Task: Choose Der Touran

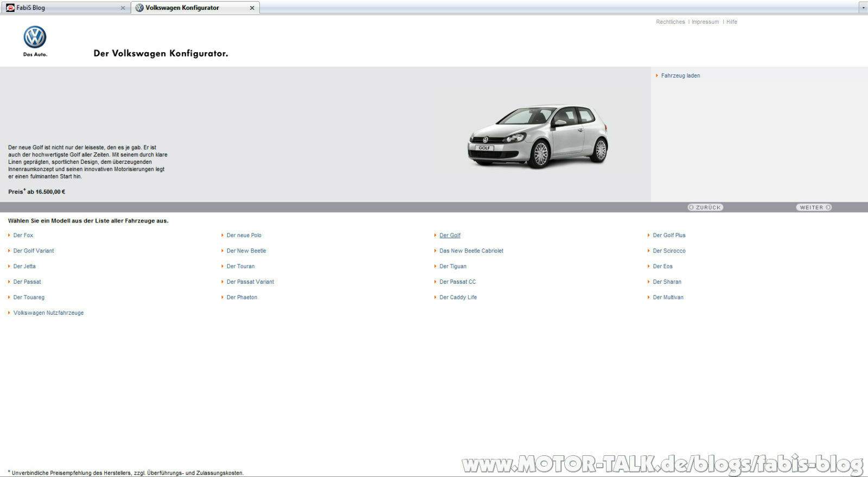Action: (x=240, y=266)
